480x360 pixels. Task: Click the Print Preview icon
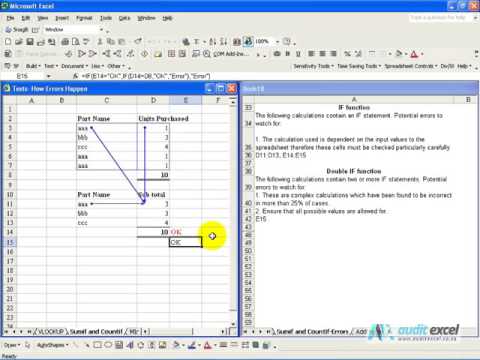(x=76, y=42)
